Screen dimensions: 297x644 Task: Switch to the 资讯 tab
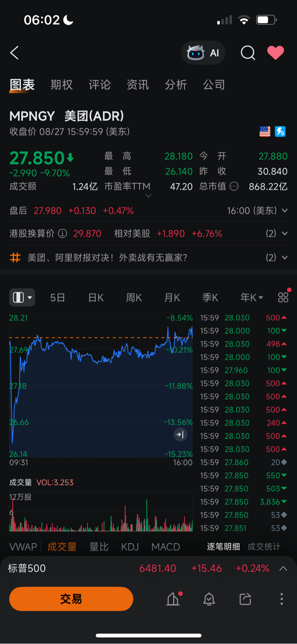[138, 85]
